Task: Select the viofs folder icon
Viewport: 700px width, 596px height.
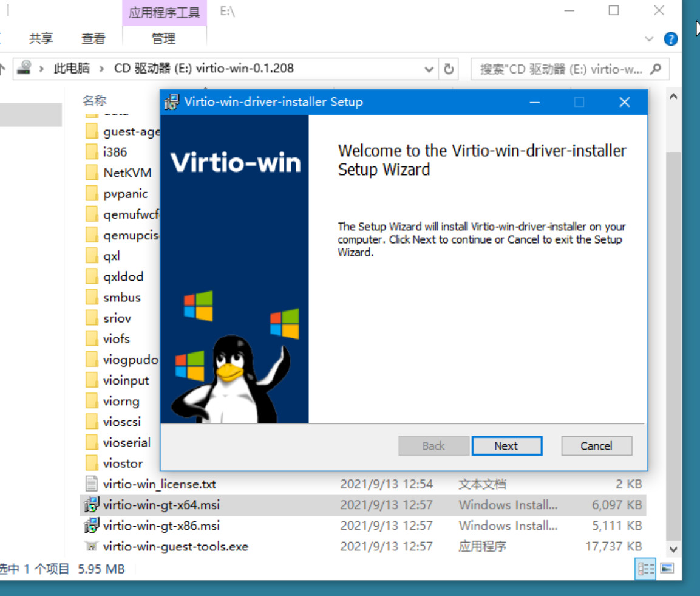Action: 92,338
